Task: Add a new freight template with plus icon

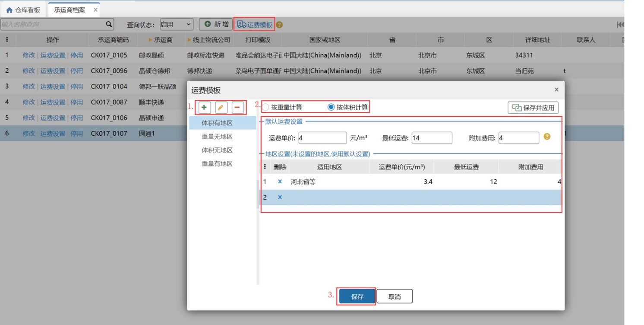Action: pos(204,107)
